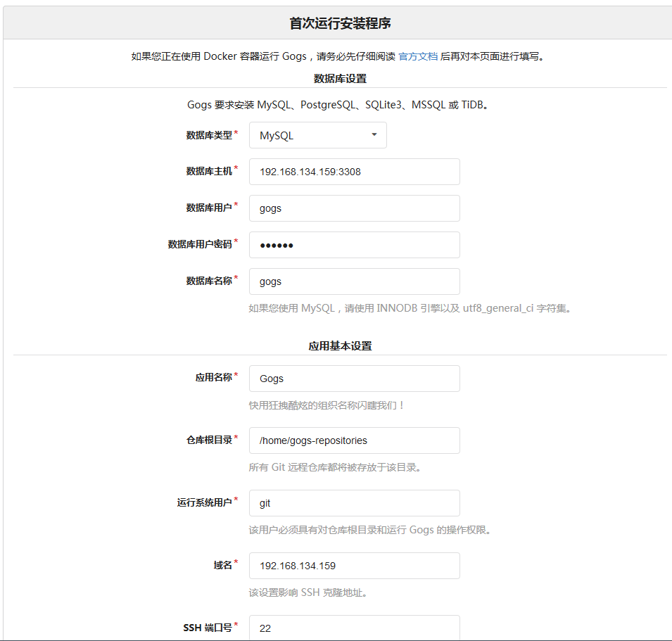Focus the 数据库主机 input field

pyautogui.click(x=355, y=172)
